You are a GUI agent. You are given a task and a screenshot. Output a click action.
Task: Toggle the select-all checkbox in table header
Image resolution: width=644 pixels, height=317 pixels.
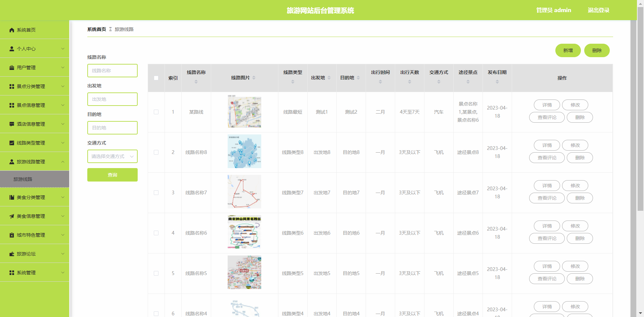156,78
